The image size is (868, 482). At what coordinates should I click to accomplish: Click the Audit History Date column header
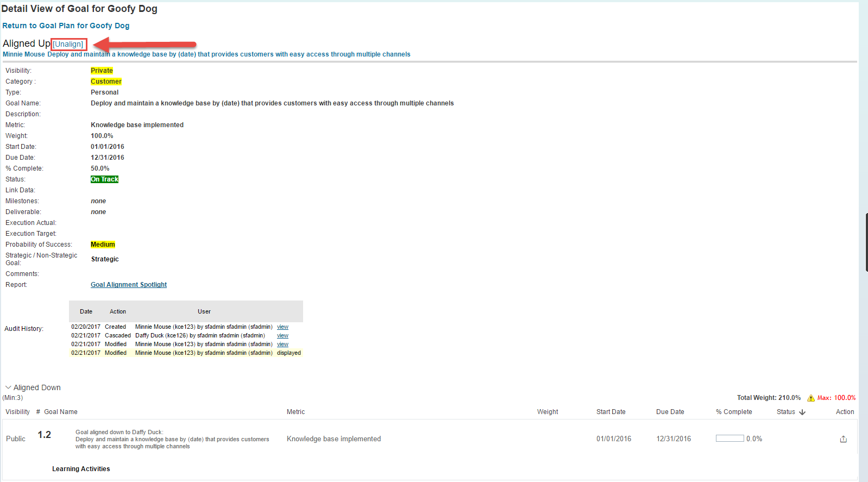[x=86, y=312]
